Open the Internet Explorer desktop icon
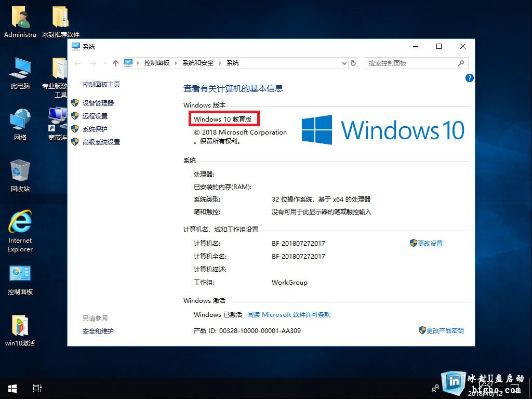Viewport: 532px width, 399px height. click(x=20, y=231)
